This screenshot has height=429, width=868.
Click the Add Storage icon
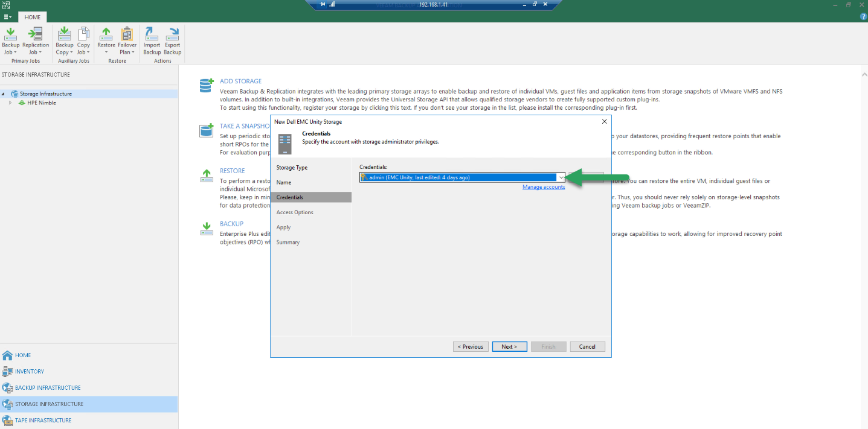(207, 85)
